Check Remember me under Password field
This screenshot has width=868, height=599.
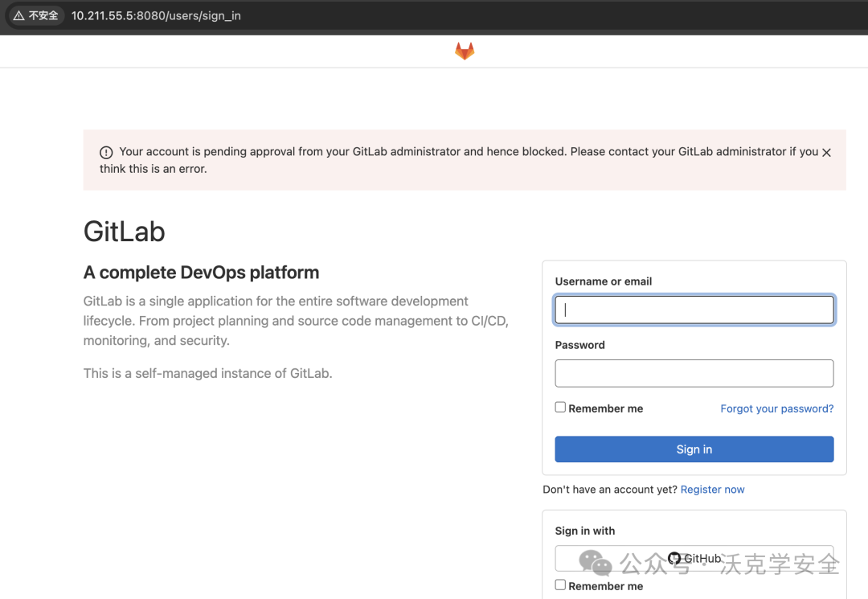tap(560, 408)
